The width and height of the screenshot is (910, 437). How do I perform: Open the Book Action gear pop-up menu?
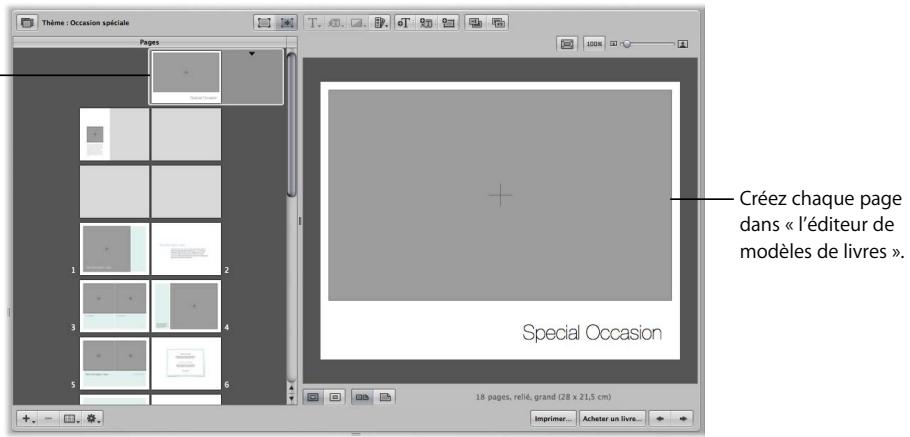point(93,418)
